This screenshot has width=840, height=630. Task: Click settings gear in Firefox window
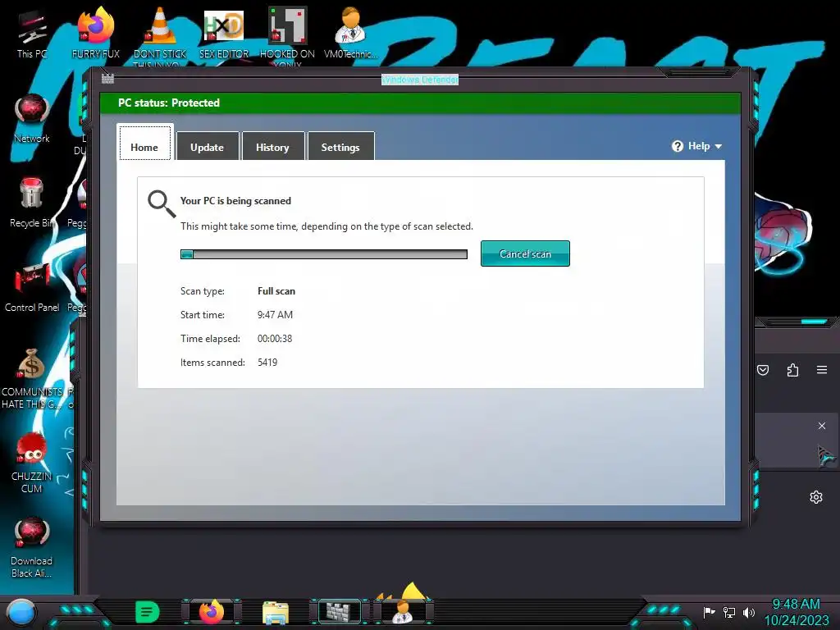[x=816, y=497]
